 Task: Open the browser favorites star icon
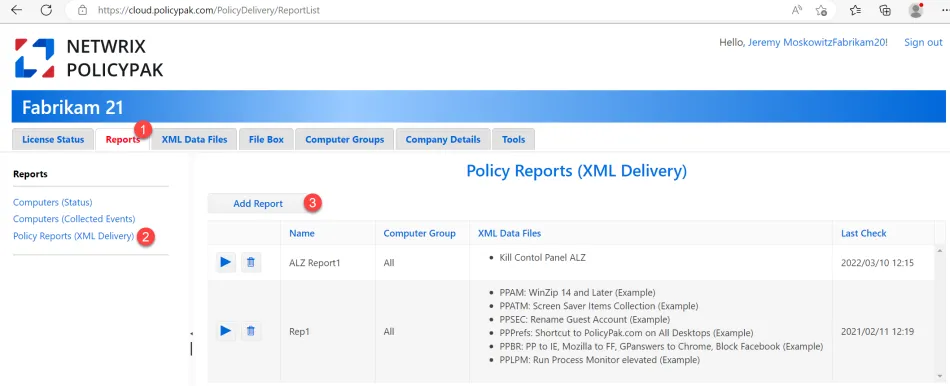855,10
